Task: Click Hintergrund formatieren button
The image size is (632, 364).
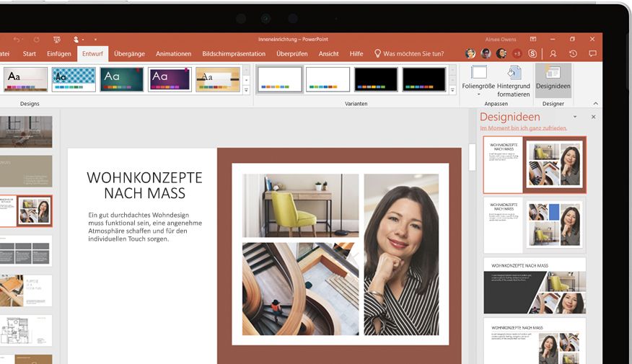Action: (x=514, y=81)
